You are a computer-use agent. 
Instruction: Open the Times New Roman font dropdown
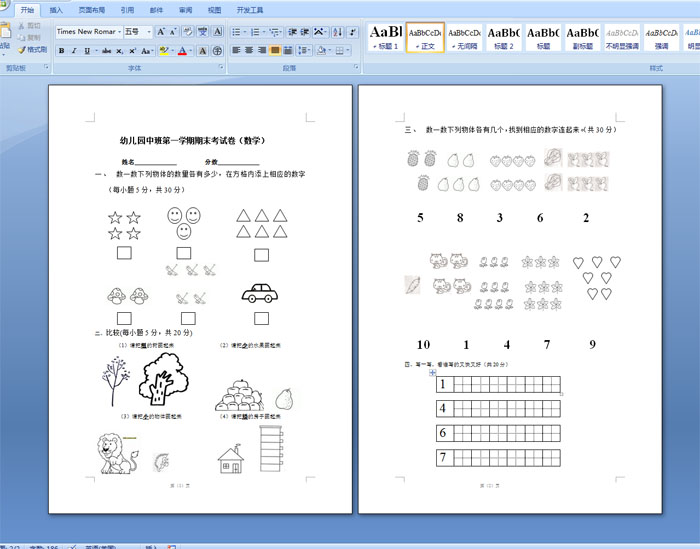119,32
